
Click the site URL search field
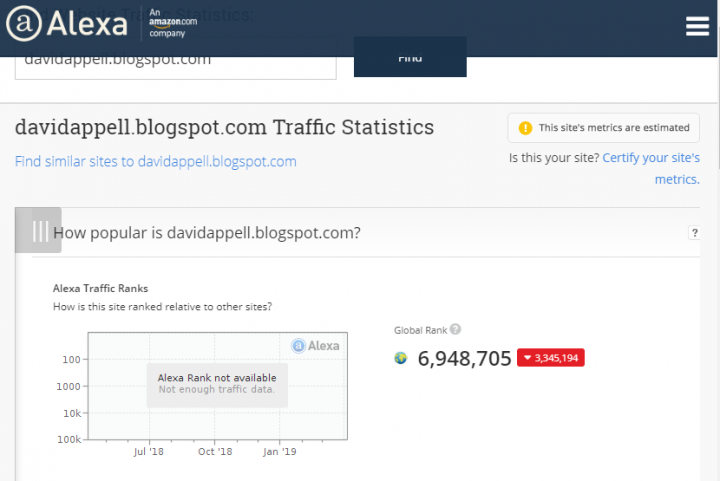pos(175,60)
